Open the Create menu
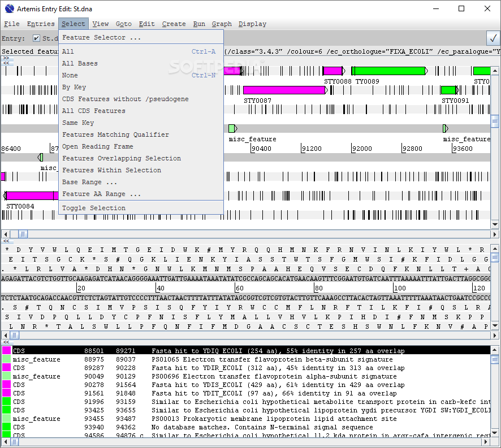501x448 pixels. click(x=174, y=24)
